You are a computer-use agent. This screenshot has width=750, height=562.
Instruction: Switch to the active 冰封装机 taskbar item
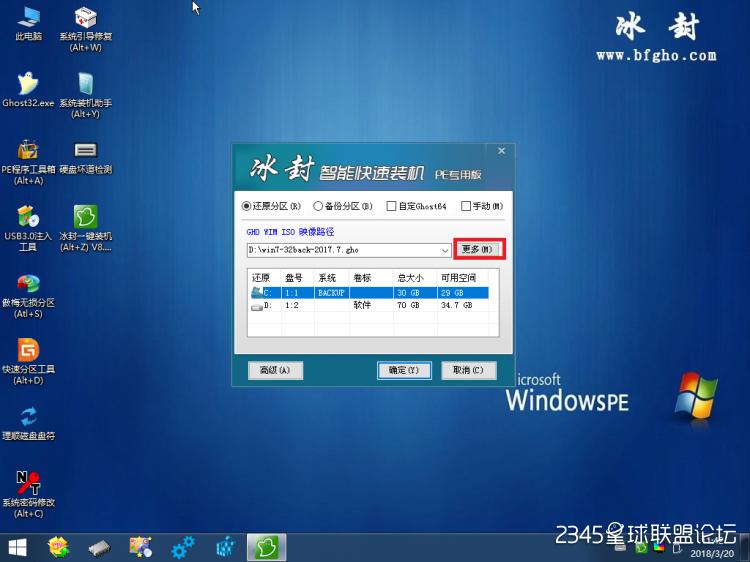[x=266, y=548]
